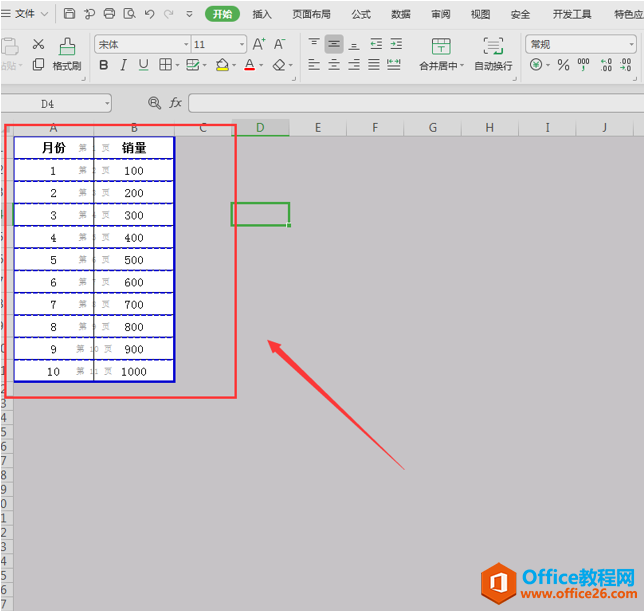Screen dimensions: 644x611
Task: Activate the Format Painter (格式刷)
Action: pos(67,54)
